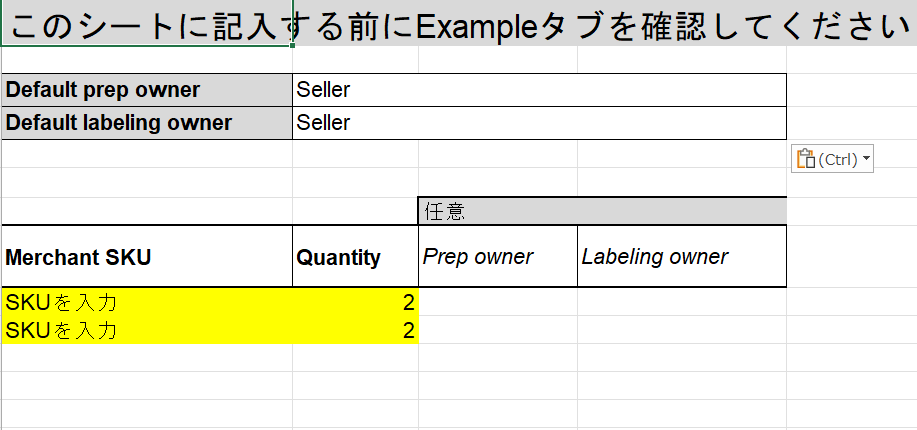Select the Labeling owner header cell

point(682,256)
